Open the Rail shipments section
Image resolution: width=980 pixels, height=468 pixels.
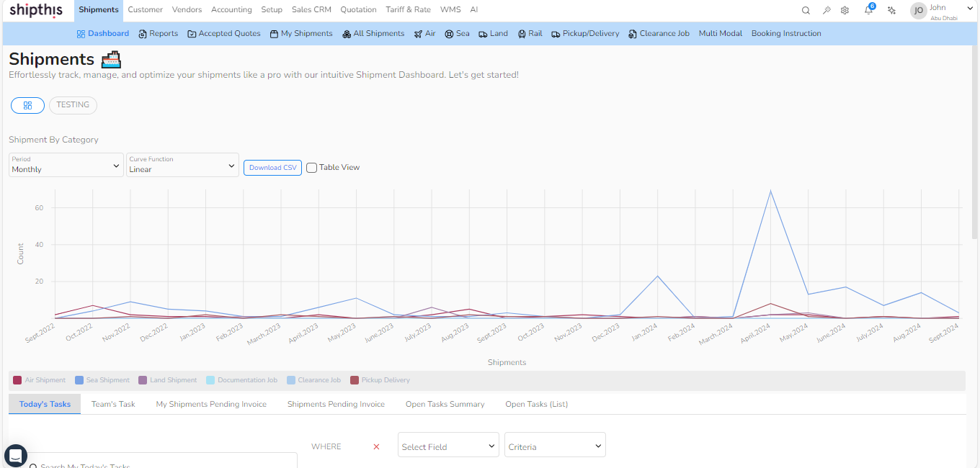(x=530, y=33)
